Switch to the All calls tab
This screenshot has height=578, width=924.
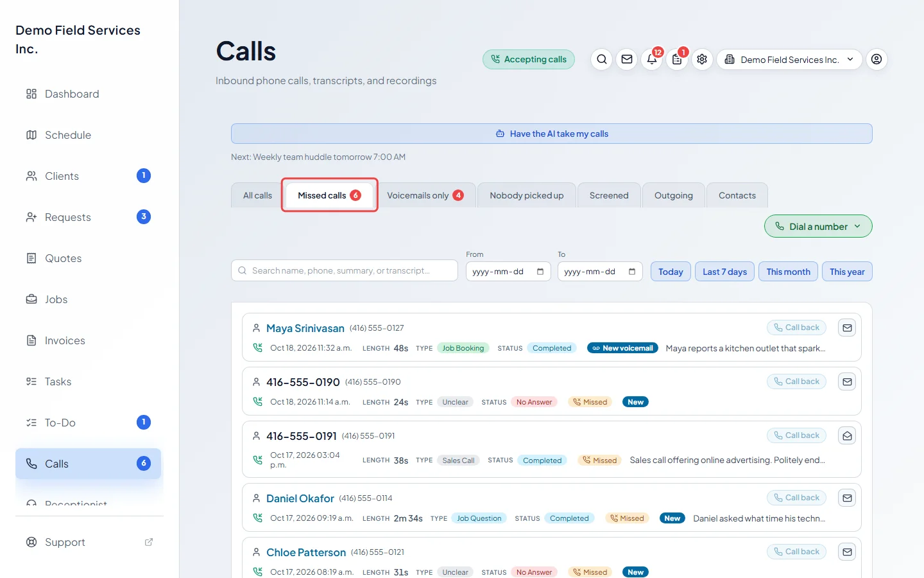point(257,195)
